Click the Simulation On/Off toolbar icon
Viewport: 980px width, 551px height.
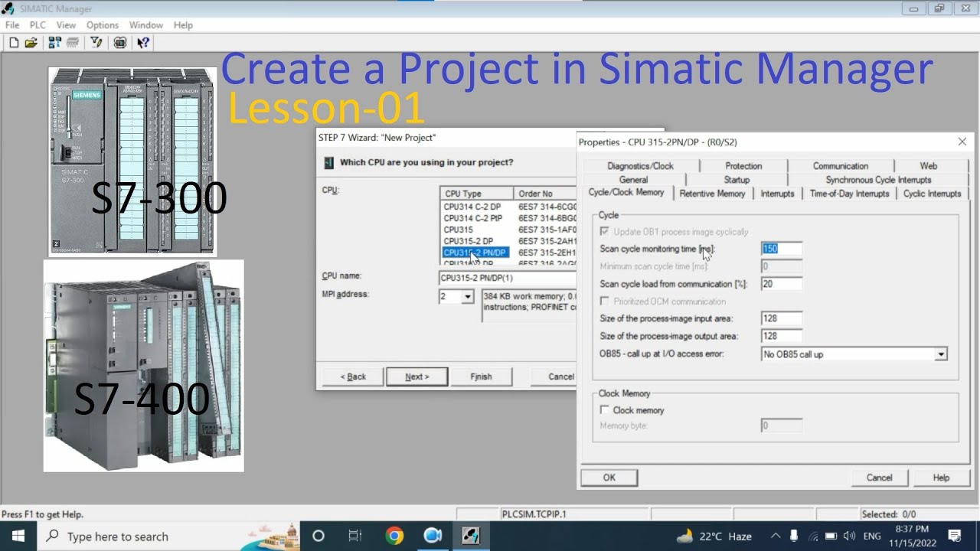pos(120,43)
